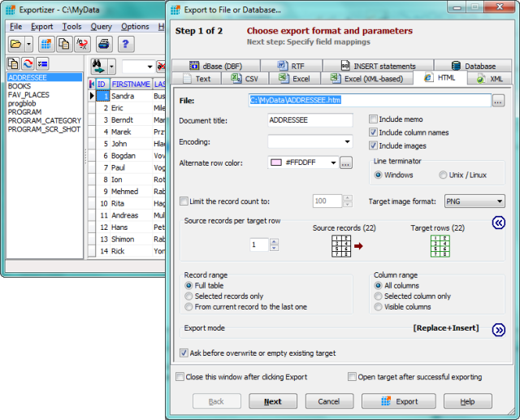Toggle Limit the record count checkbox
The image size is (520, 420).
pos(184,201)
